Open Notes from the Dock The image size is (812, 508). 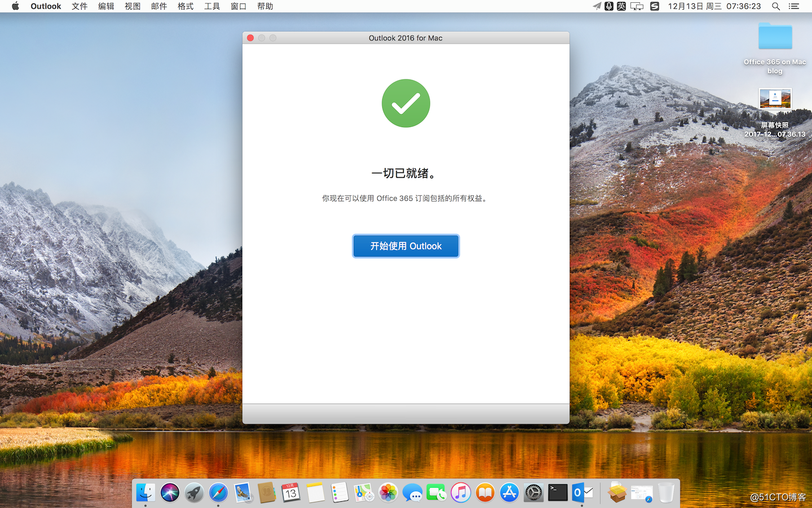[315, 493]
